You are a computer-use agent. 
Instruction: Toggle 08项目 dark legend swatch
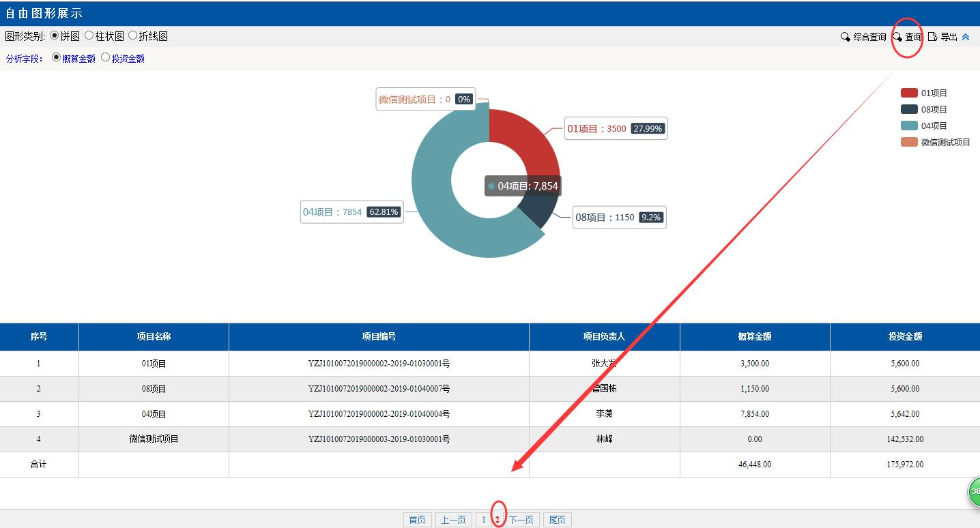[909, 109]
